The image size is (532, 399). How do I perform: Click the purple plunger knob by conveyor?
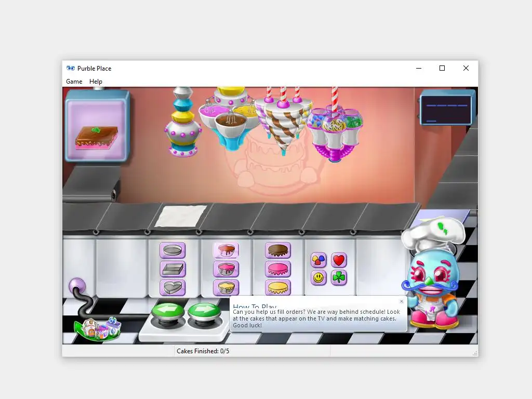77,285
